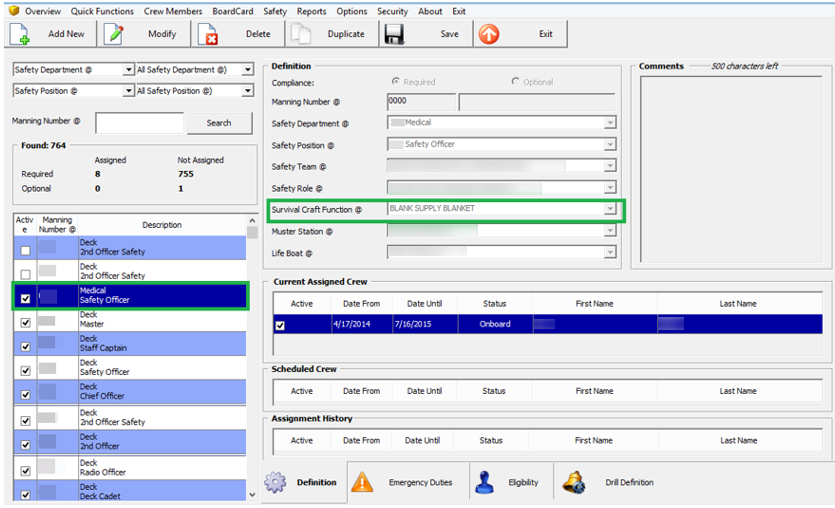This screenshot has width=835, height=508.
Task: Expand the Safety Position Safety Officer dropdown
Action: pos(610,144)
